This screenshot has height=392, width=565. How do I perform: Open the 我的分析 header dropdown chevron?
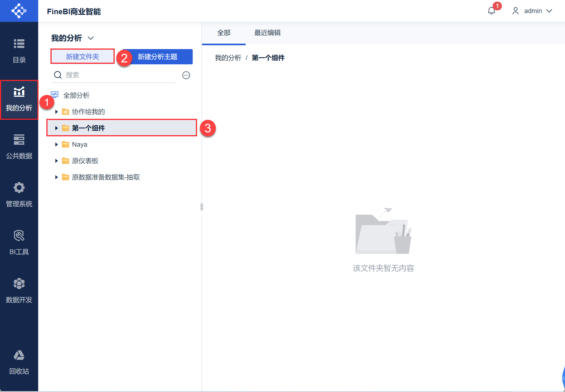pyautogui.click(x=91, y=38)
